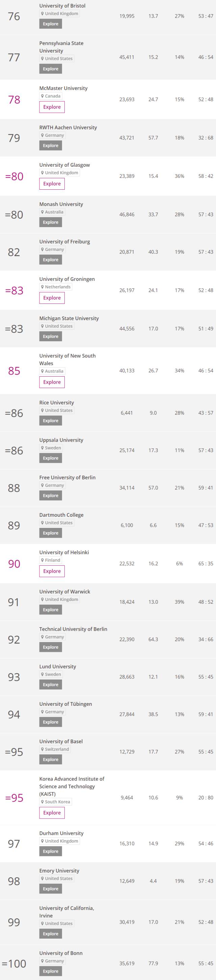216x980 pixels.
Task: Click rank number 85
Action: (x=14, y=371)
